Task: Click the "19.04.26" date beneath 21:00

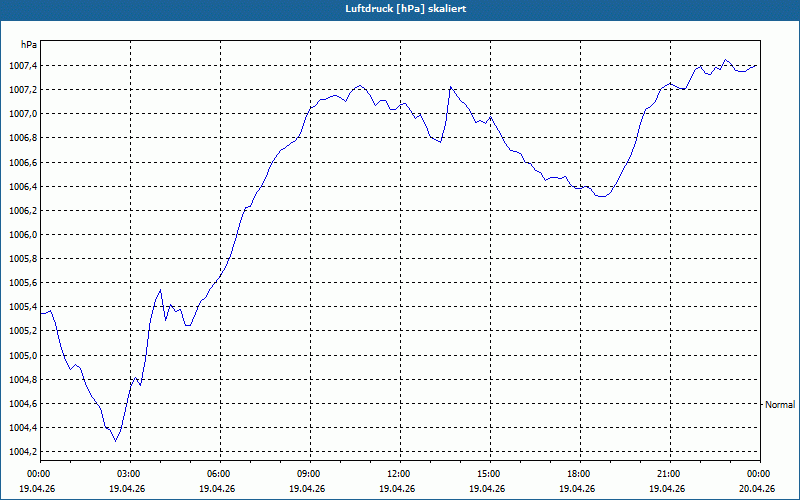Action: click(x=667, y=489)
